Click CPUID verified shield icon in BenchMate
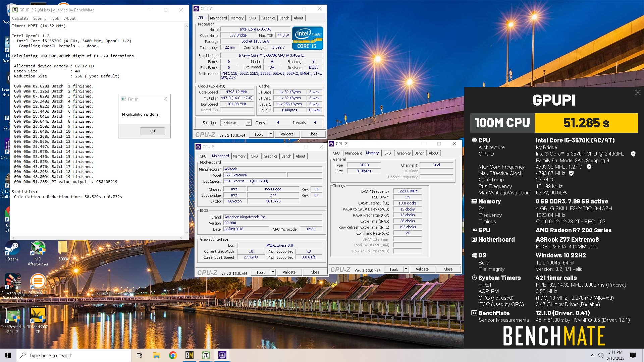Screen dimensions: 644x362 [633, 154]
